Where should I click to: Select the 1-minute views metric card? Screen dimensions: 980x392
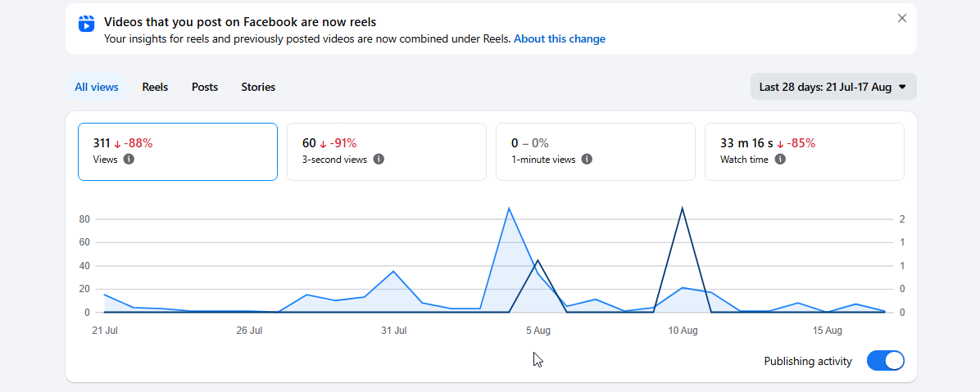[596, 151]
